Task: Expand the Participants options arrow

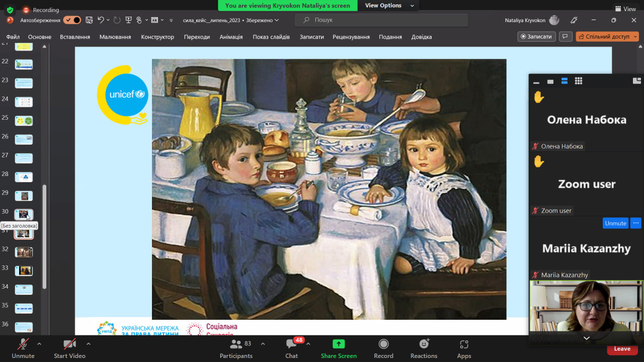Action: pos(263,344)
